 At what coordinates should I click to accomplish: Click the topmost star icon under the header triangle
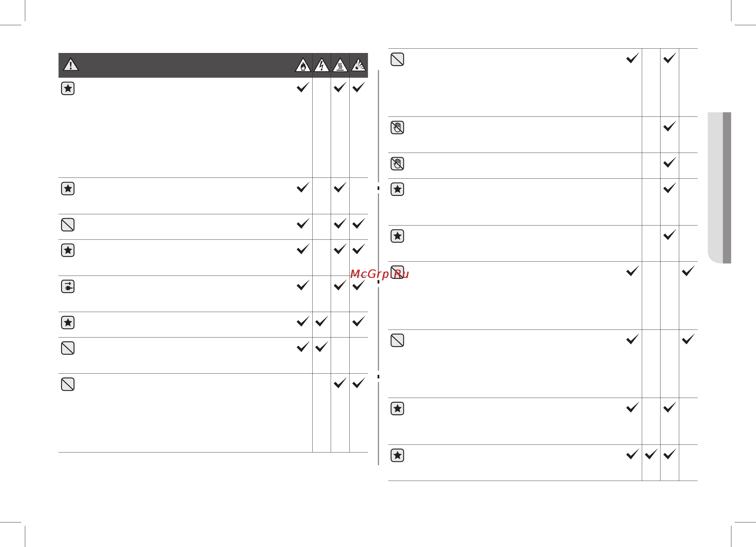(x=68, y=88)
